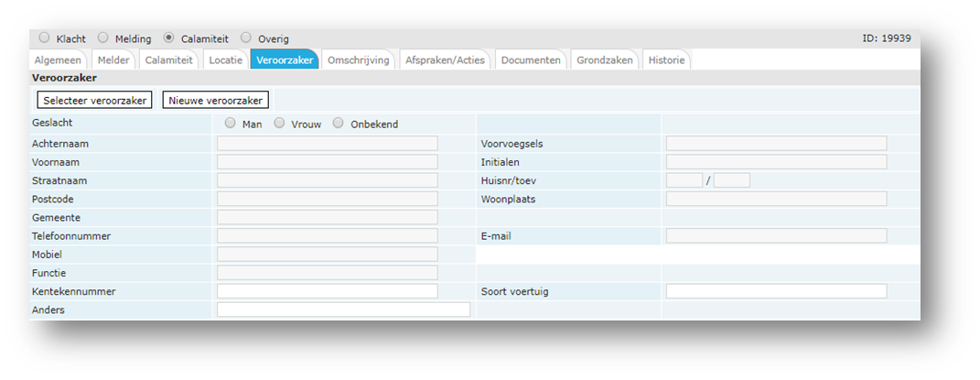980x380 pixels.
Task: Switch to the Afspraken/Acties tab
Action: coord(446,60)
